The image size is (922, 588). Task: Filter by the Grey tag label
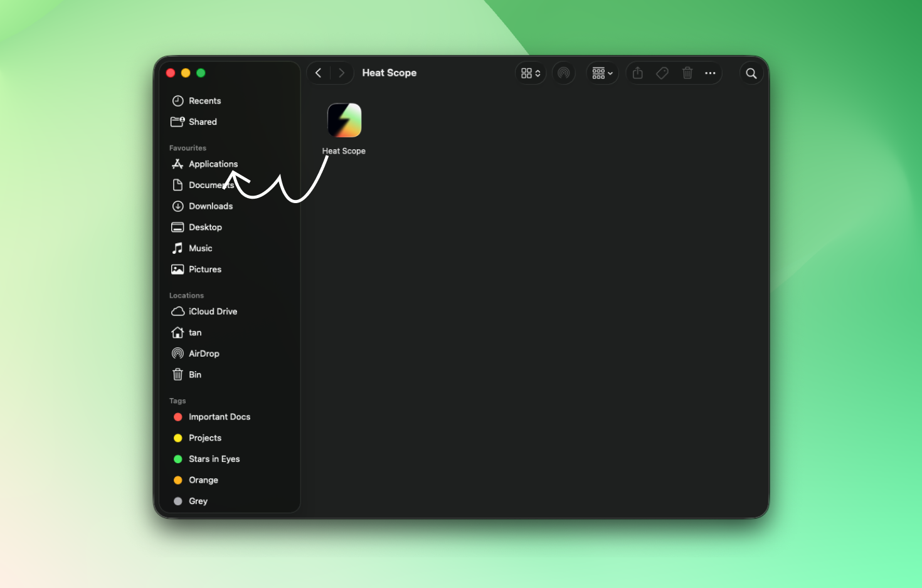point(198,501)
